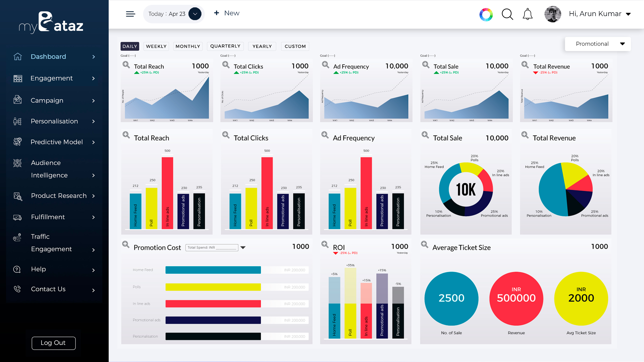Open the Promotional dropdown
The image size is (644, 362).
click(598, 44)
